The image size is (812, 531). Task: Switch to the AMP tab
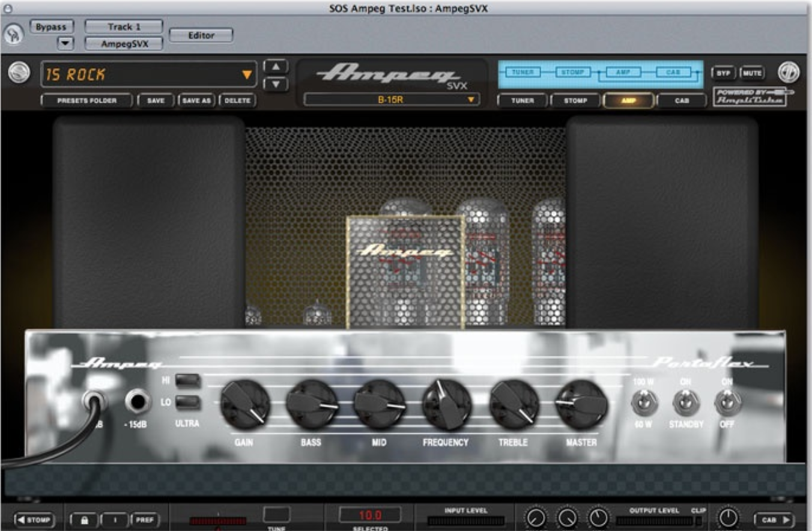(628, 100)
